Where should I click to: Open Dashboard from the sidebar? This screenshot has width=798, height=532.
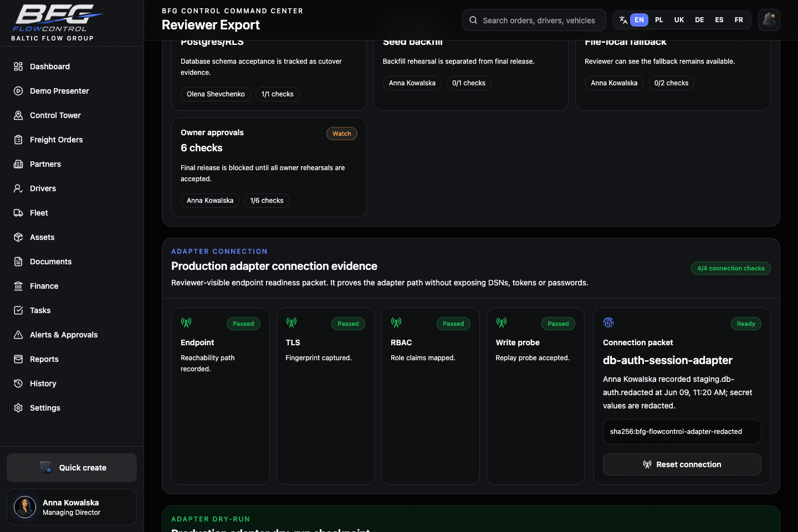(72, 66)
